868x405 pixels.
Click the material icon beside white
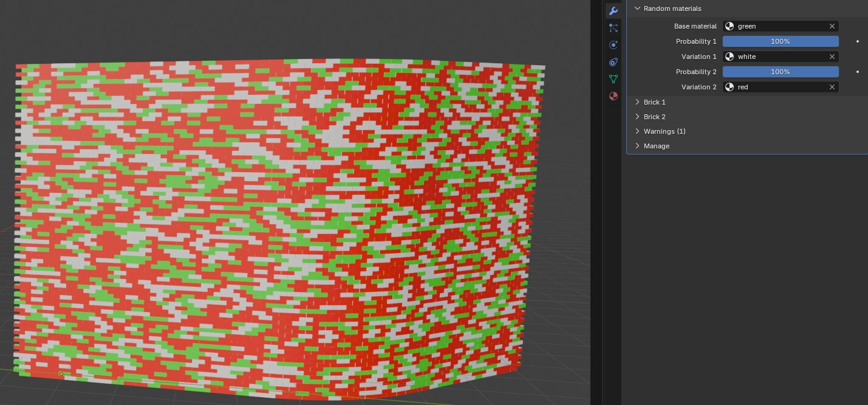[730, 57]
